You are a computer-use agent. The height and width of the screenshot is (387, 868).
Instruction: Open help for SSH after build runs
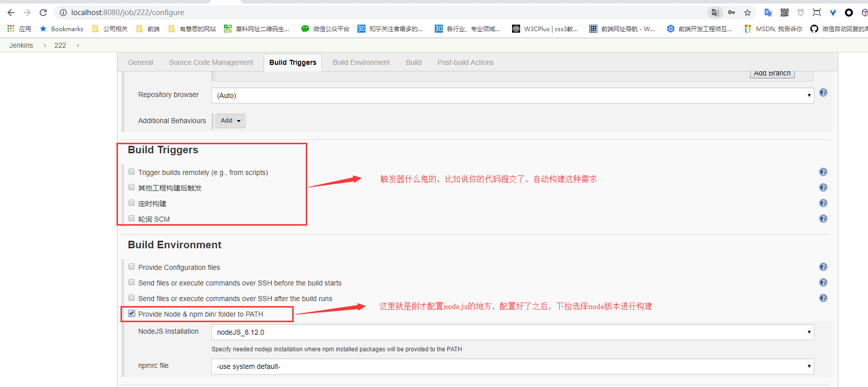[823, 298]
